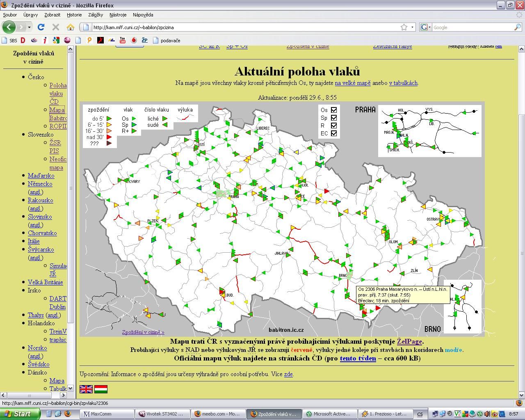
Task: Open the YouTube bookmark icon
Action: 122,40
